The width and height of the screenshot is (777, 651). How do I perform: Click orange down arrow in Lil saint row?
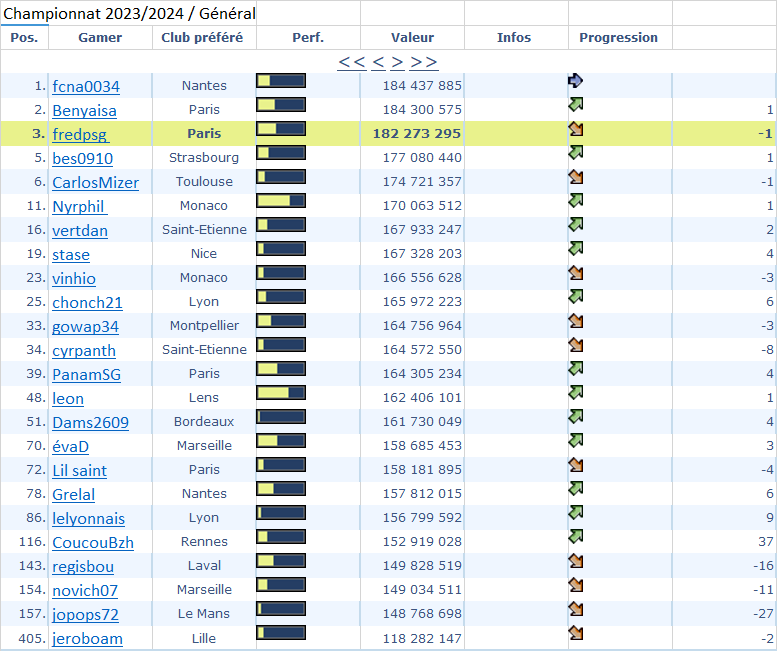[x=575, y=465]
